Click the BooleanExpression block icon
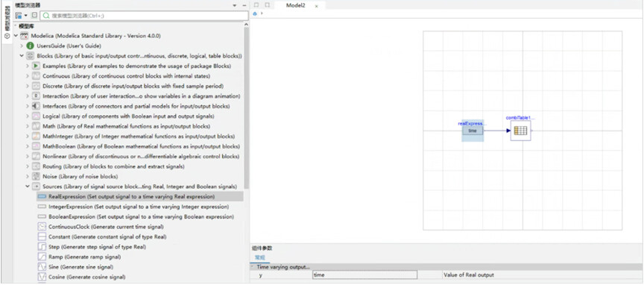Viewport: 644px width, 285px height. (42, 216)
